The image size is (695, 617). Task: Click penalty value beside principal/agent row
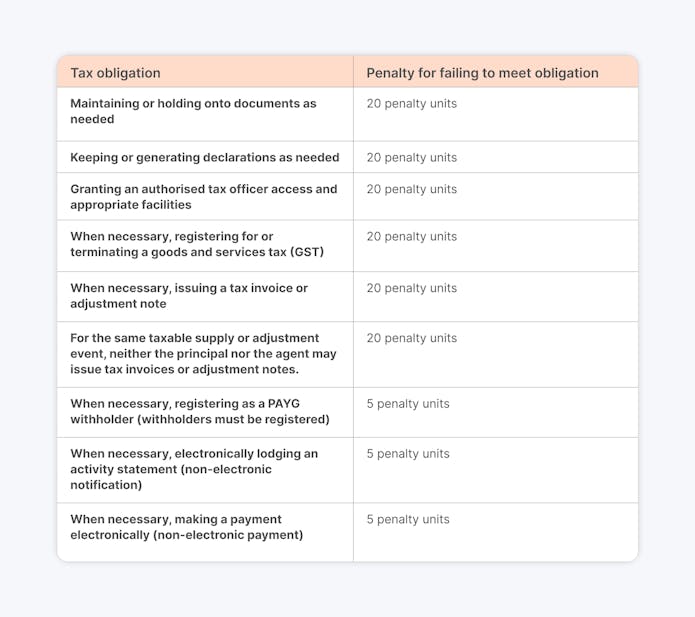(x=411, y=338)
